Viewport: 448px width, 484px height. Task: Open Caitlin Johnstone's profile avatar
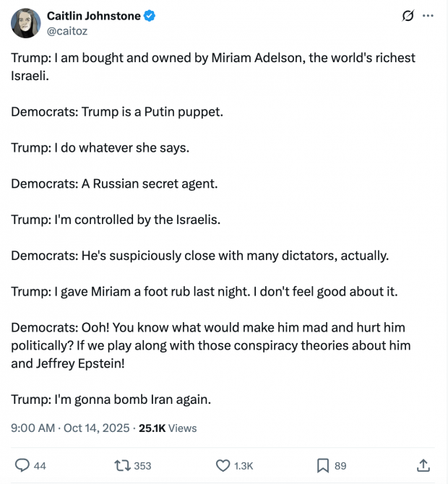point(25,23)
